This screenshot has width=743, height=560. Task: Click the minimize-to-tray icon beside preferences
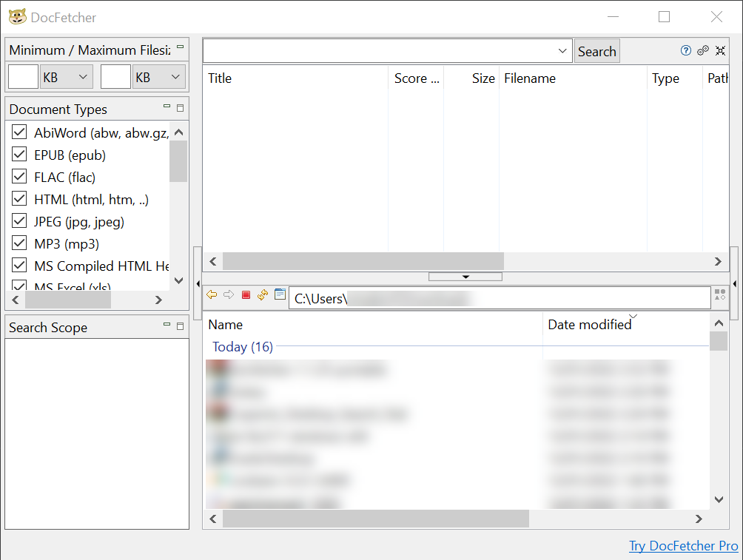(x=720, y=50)
